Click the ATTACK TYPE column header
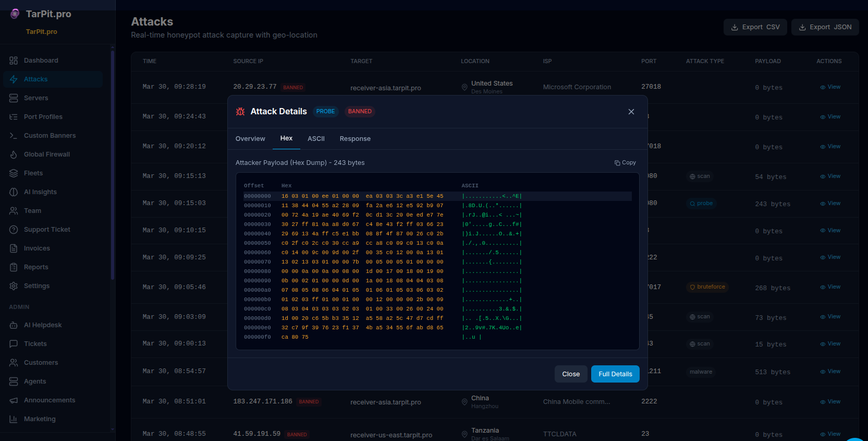Viewport: 868px width, 441px height. [x=705, y=62]
